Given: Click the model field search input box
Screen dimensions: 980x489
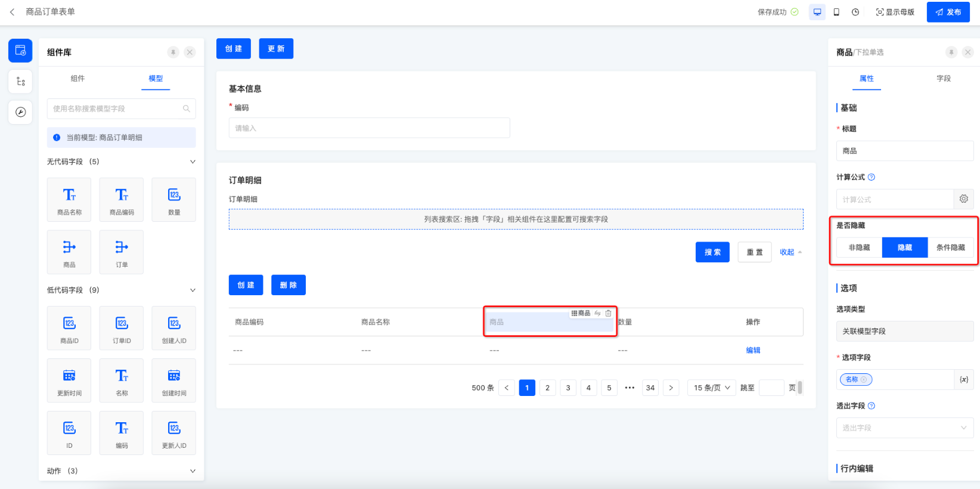Looking at the screenshot, I should coord(117,109).
